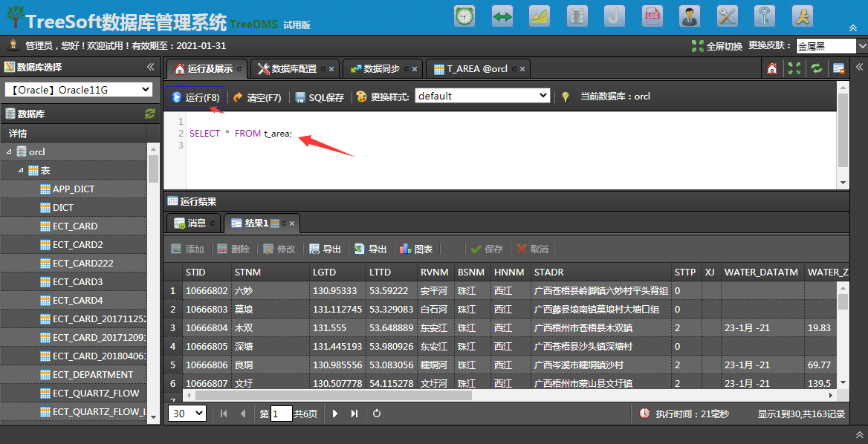Click the clock icon in top toolbar

(464, 16)
